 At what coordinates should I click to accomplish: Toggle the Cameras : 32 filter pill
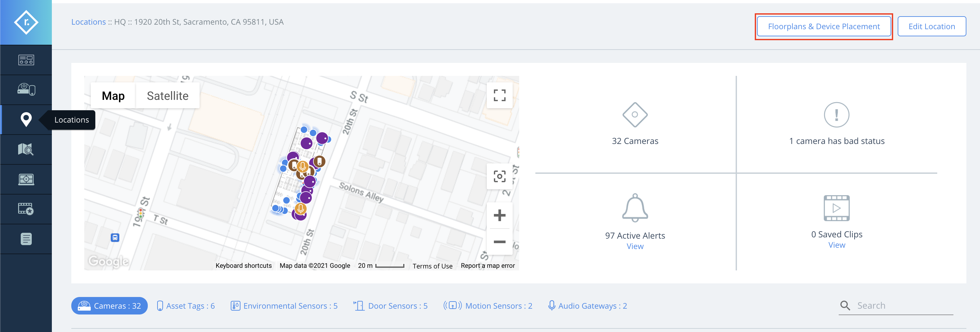(x=109, y=306)
